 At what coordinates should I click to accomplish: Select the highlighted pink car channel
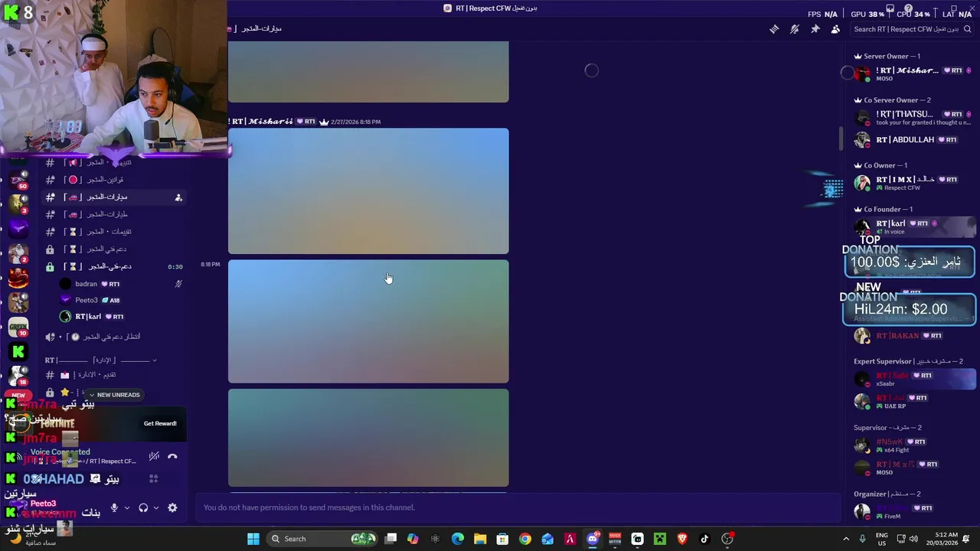pyautogui.click(x=115, y=197)
